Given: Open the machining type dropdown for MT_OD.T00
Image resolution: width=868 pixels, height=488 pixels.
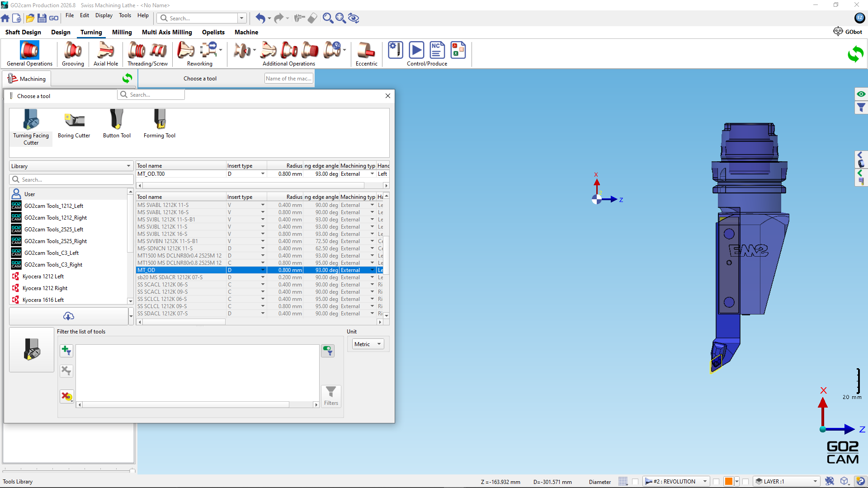Looking at the screenshot, I should (372, 174).
